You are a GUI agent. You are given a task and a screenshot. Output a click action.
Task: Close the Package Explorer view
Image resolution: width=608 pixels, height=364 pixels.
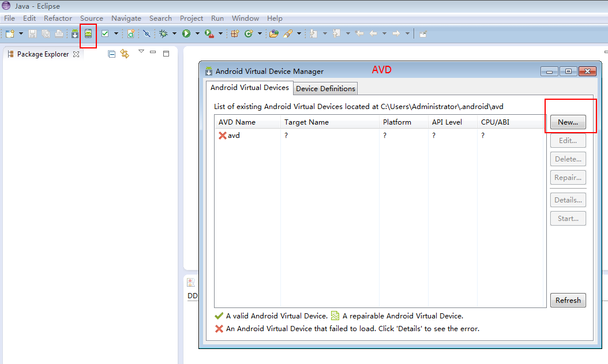[76, 54]
